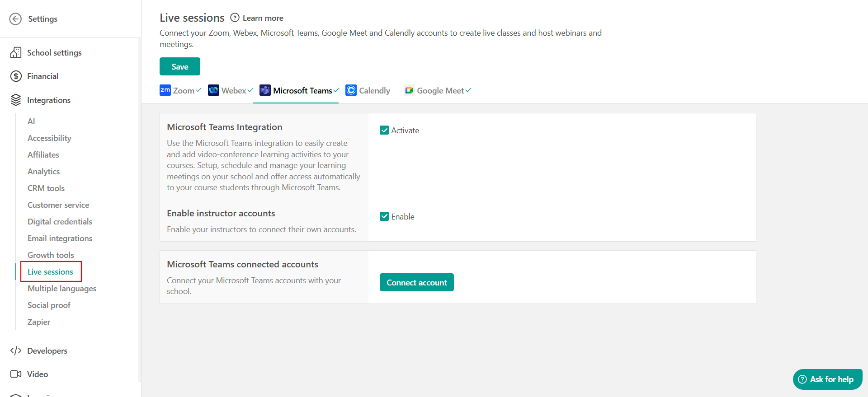
Task: Open the Developers section
Action: (x=47, y=351)
